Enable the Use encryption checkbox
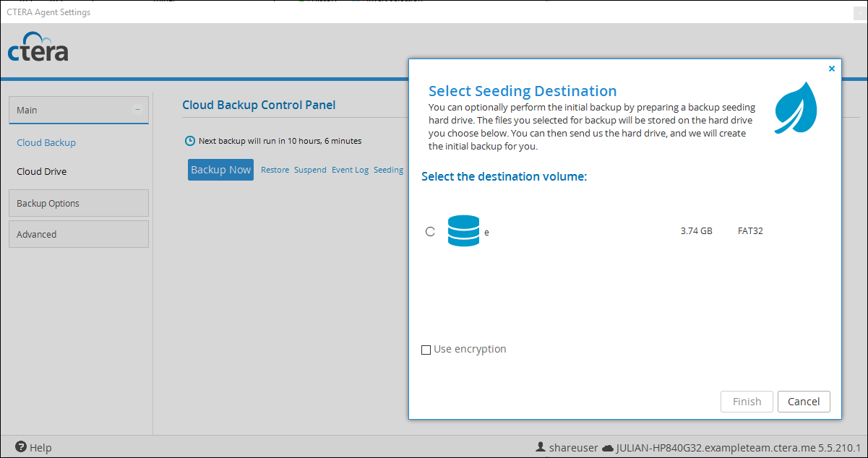The height and width of the screenshot is (458, 868). coord(426,350)
